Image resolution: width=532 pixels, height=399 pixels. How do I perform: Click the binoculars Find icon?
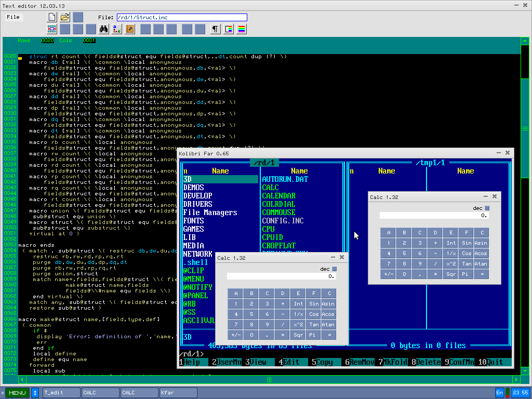(103, 29)
